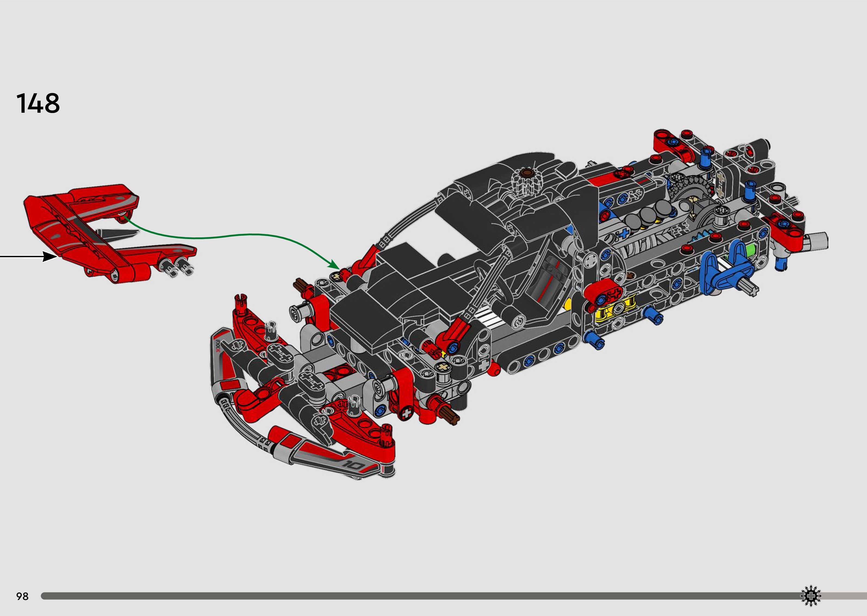Click the gear icon on progress bar
The height and width of the screenshot is (616, 867).
pyautogui.click(x=810, y=596)
